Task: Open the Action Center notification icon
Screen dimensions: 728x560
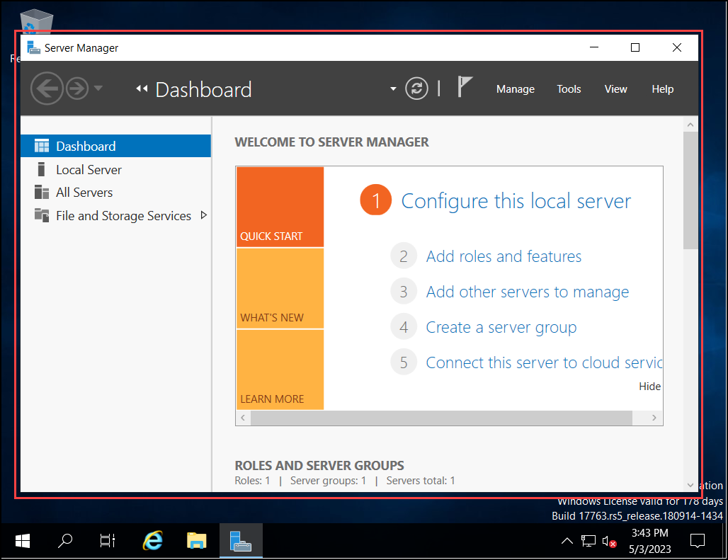Action: pyautogui.click(x=698, y=541)
